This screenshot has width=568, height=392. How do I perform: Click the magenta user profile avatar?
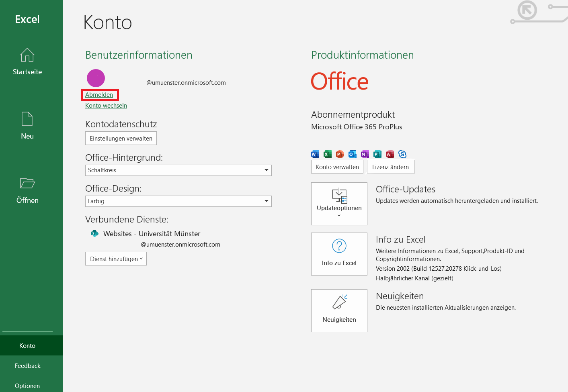point(96,78)
